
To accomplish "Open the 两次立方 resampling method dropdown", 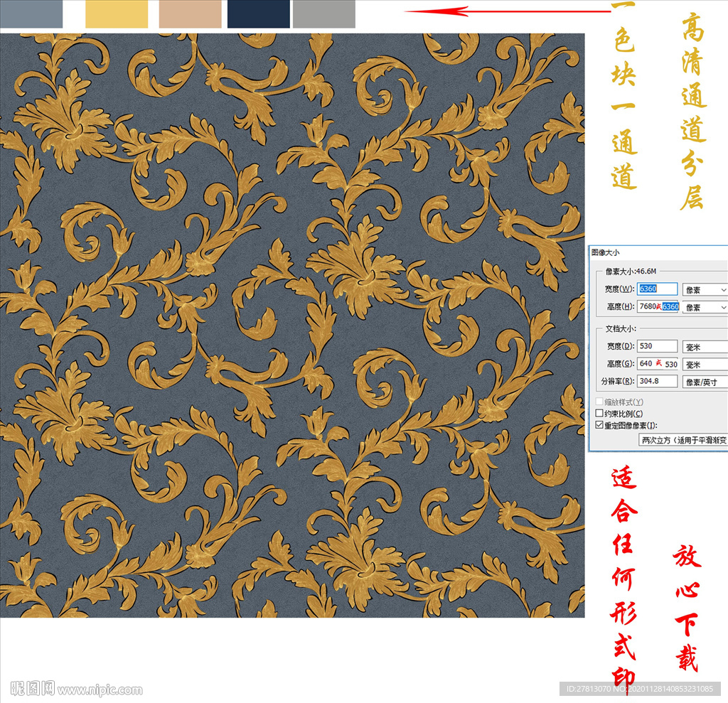I will pos(683,440).
